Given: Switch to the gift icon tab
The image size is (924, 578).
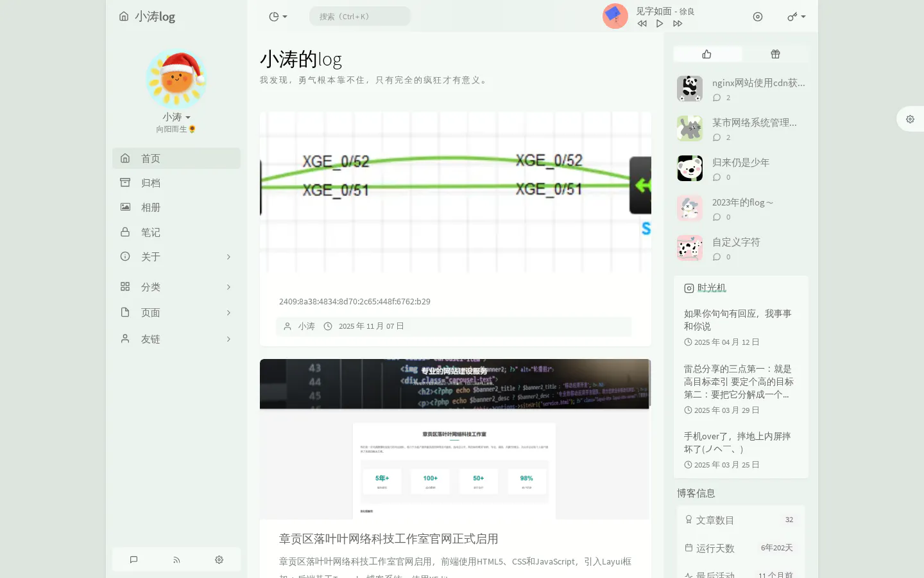Looking at the screenshot, I should pos(775,54).
